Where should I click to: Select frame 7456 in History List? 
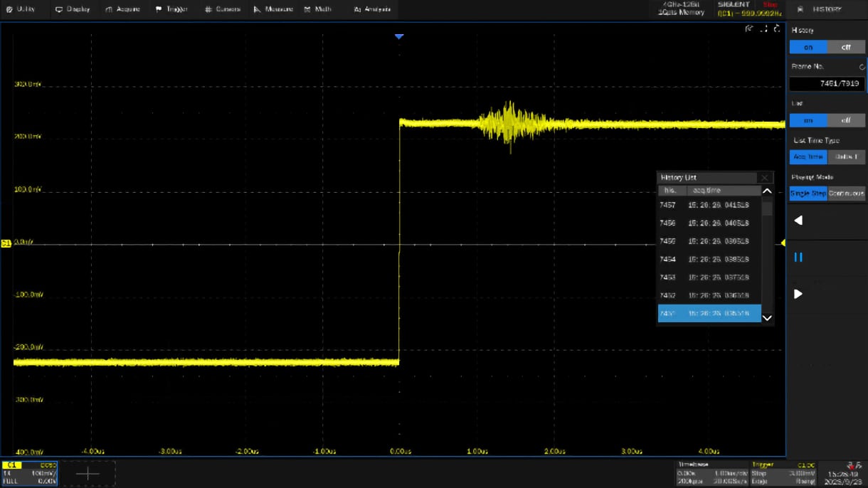click(x=709, y=223)
